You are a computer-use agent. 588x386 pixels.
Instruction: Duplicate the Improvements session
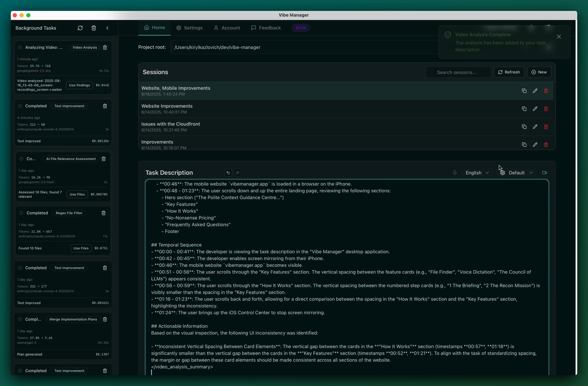524,145
